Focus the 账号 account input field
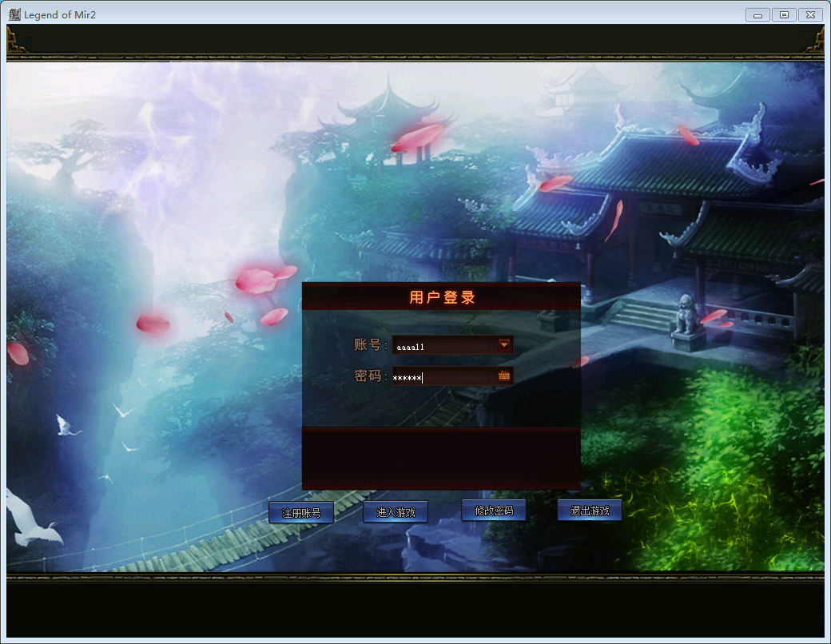 pos(452,346)
